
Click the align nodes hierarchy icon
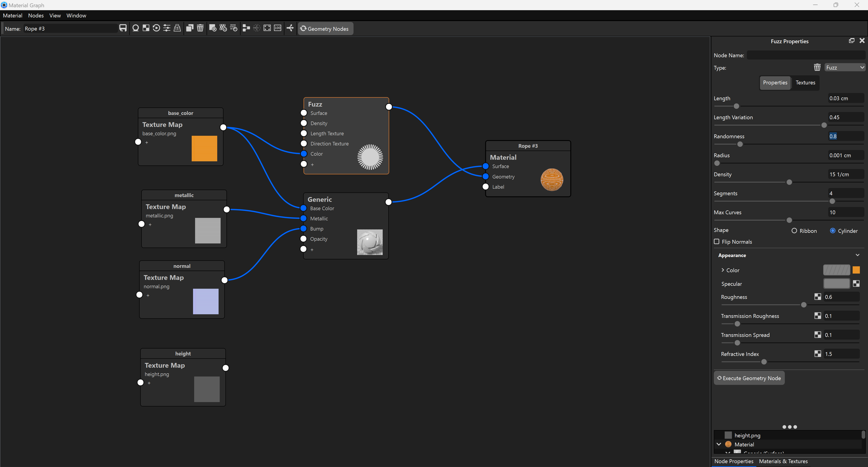(x=246, y=28)
